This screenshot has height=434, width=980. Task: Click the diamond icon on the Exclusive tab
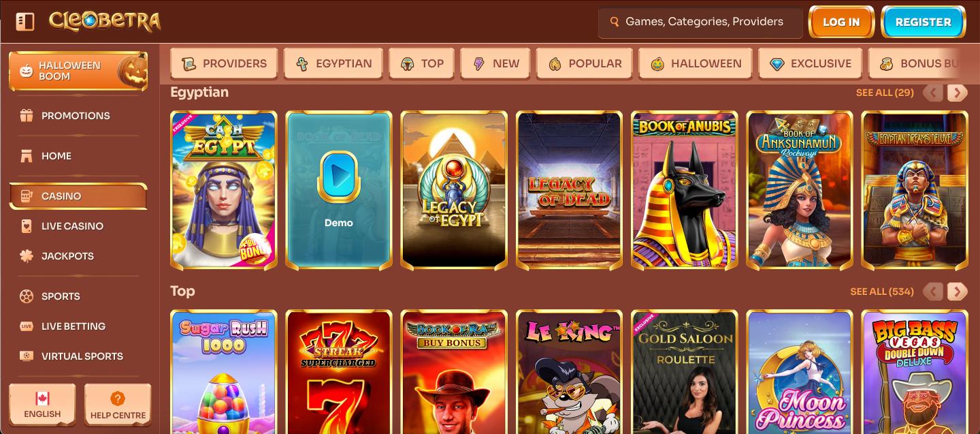coord(777,64)
